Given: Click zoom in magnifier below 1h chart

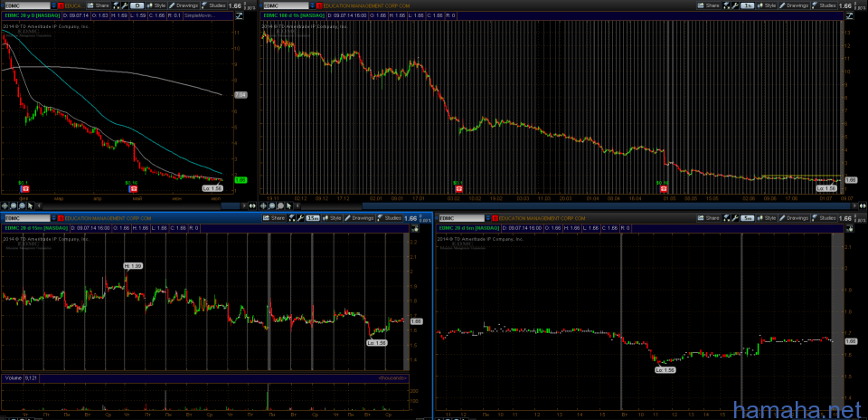Looking at the screenshot, I should [272, 205].
